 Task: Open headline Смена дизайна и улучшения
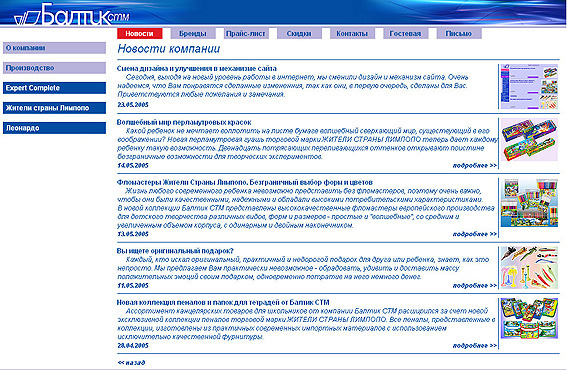tap(197, 68)
